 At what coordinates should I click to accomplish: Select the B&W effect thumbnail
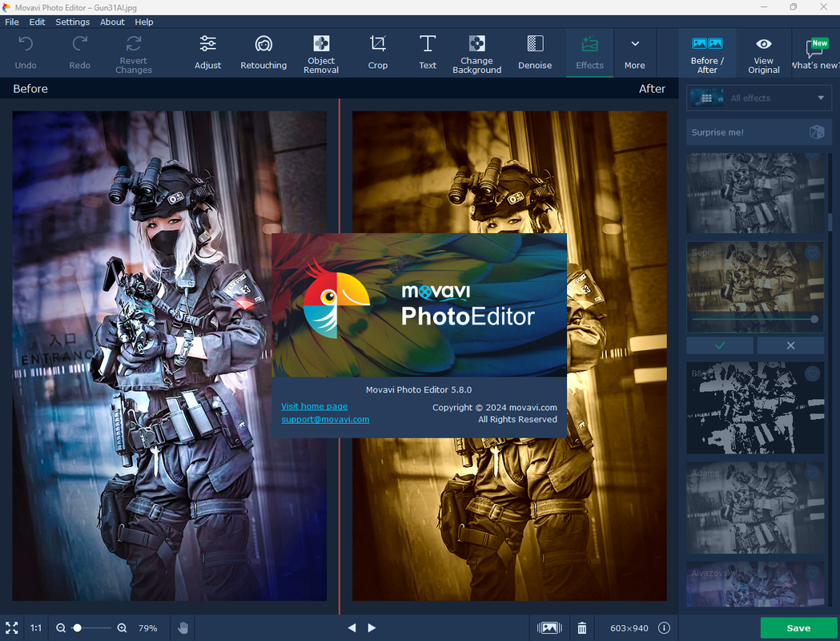point(755,408)
